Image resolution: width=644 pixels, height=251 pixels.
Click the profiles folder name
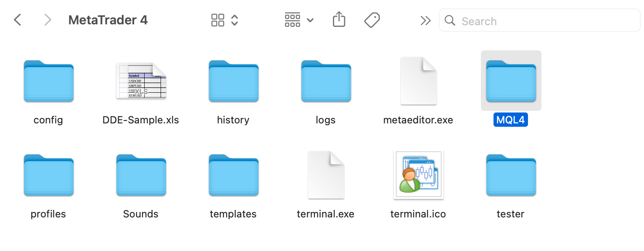48,214
